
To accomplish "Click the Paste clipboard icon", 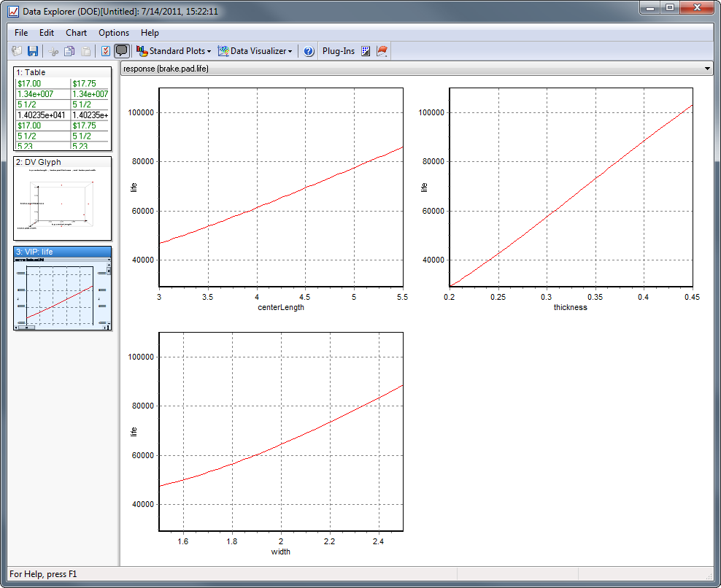I will tap(86, 51).
